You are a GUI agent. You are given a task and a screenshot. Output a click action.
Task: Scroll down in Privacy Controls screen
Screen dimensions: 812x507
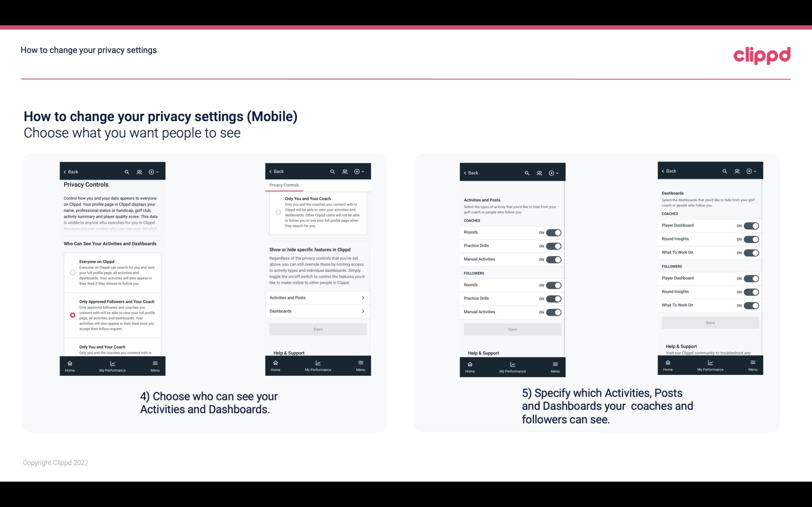[x=112, y=292]
